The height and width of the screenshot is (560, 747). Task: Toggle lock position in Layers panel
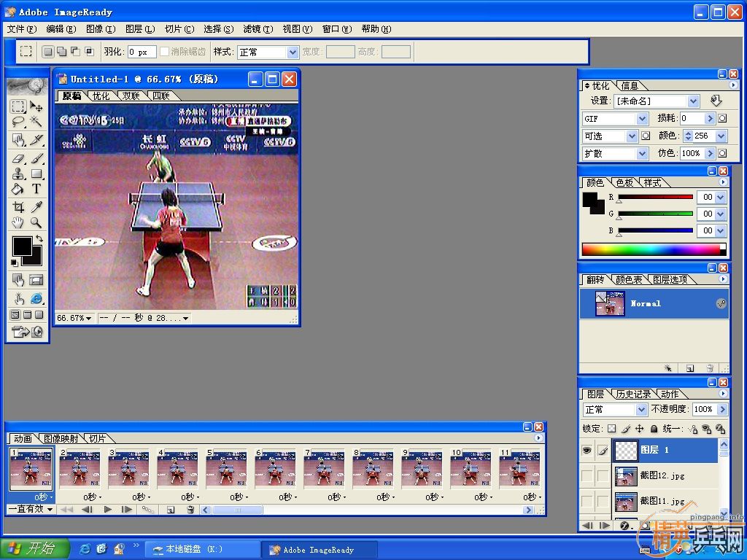(640, 429)
